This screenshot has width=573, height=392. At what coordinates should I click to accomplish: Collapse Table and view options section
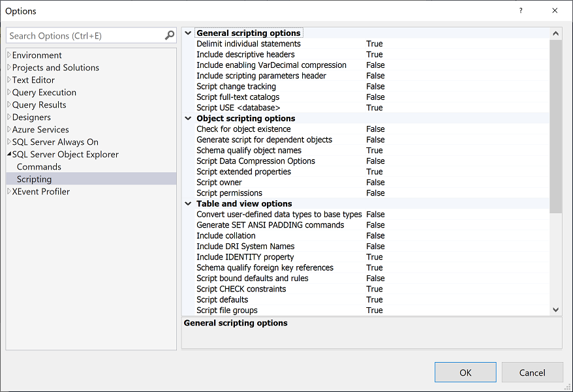coord(188,204)
